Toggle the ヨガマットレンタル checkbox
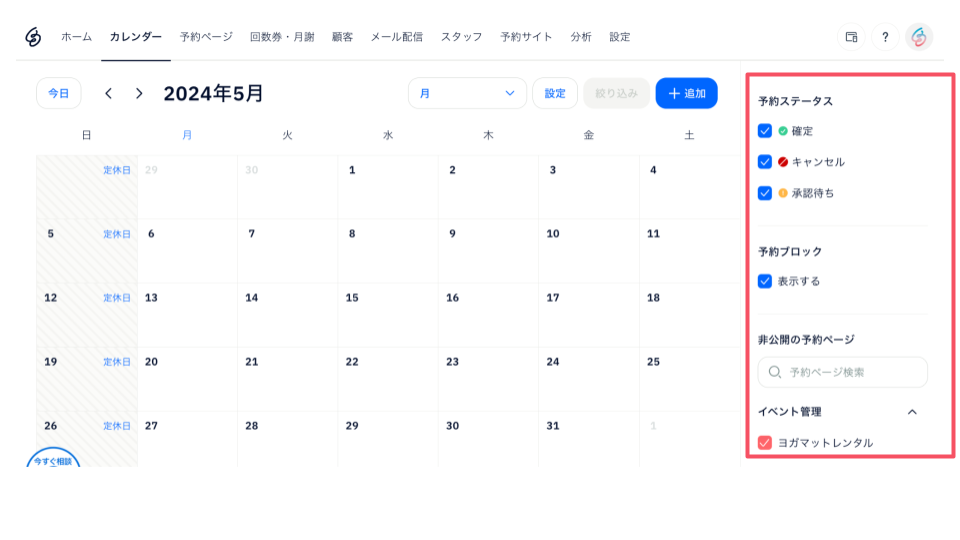The height and width of the screenshot is (540, 960). [765, 443]
